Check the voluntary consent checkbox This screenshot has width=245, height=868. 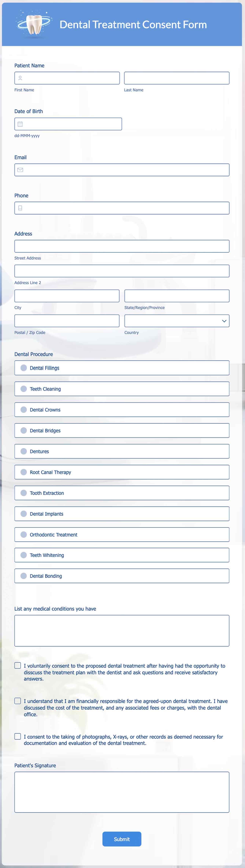(18, 665)
